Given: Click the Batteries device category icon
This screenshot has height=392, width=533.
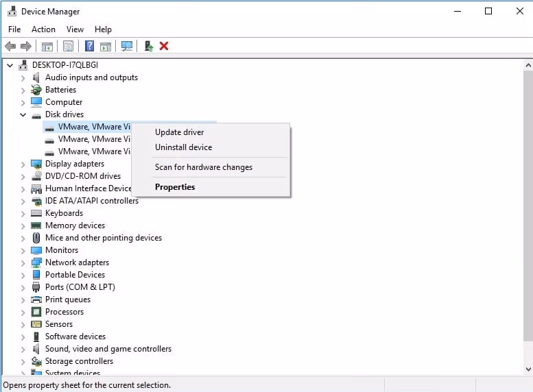Looking at the screenshot, I should pyautogui.click(x=36, y=90).
